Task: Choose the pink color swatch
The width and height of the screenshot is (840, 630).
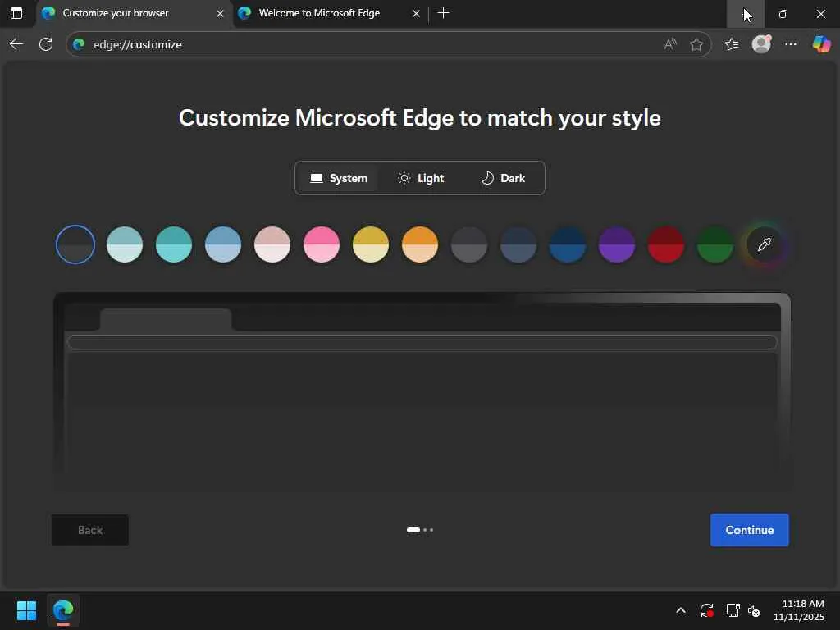Action: [322, 244]
